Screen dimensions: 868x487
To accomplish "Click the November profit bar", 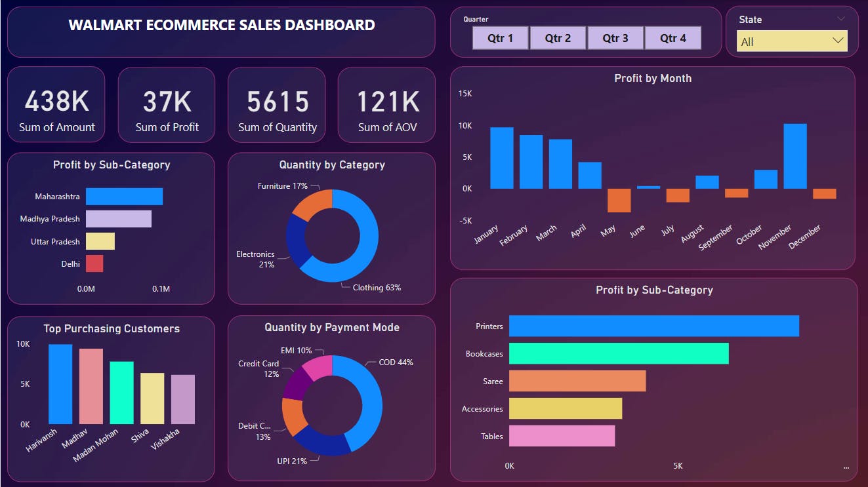I will tap(795, 156).
